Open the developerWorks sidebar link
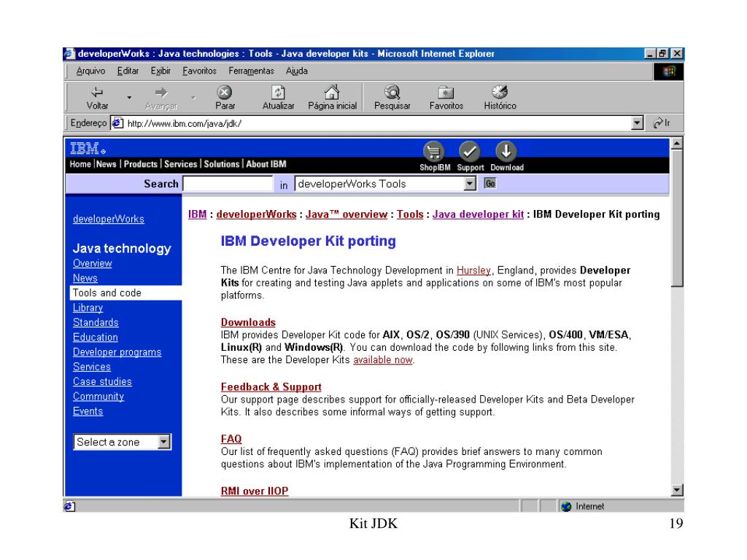 (x=109, y=219)
